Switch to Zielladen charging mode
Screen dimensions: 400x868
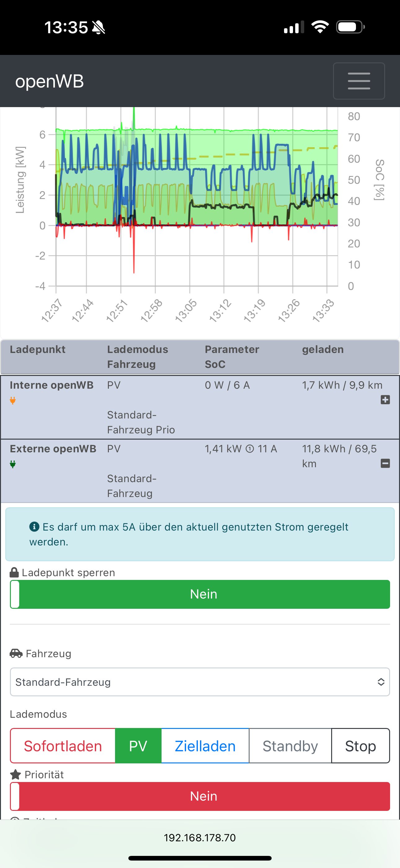click(x=205, y=746)
